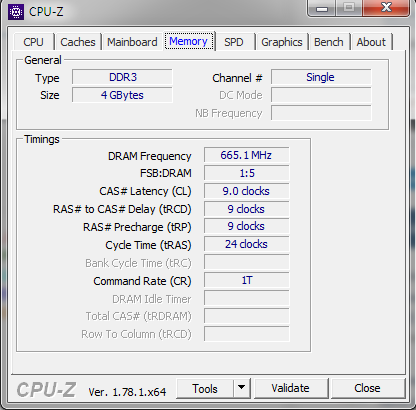Click the Command Rate value 1T

pos(246,280)
